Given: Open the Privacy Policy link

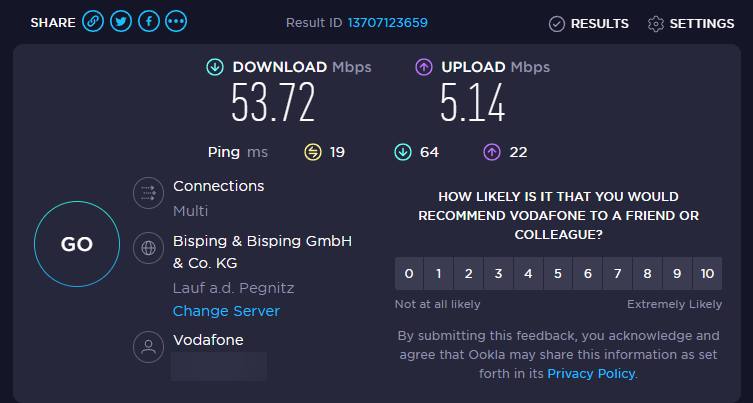Looking at the screenshot, I should click(590, 373).
